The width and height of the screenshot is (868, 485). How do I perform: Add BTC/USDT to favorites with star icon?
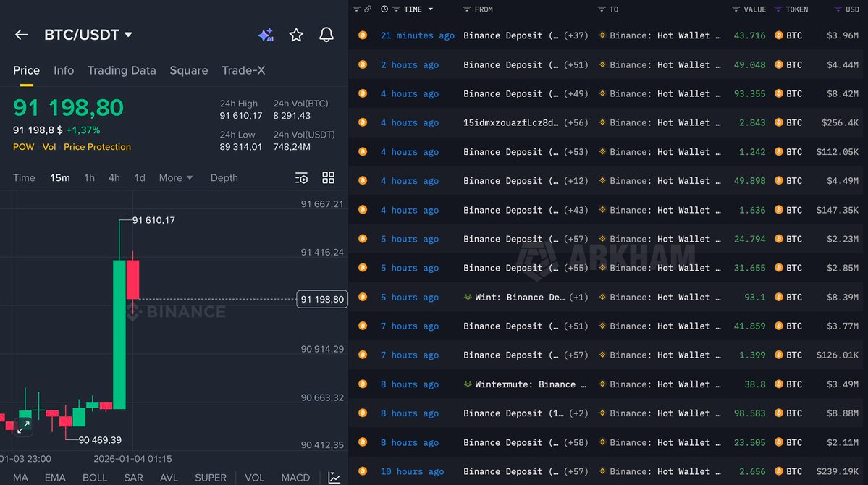click(x=296, y=35)
